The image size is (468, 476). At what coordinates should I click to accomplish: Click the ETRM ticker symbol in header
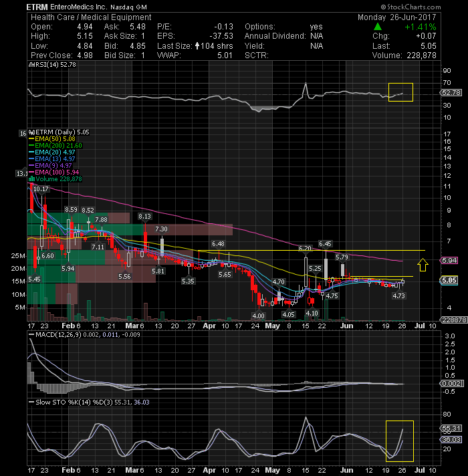click(x=37, y=7)
